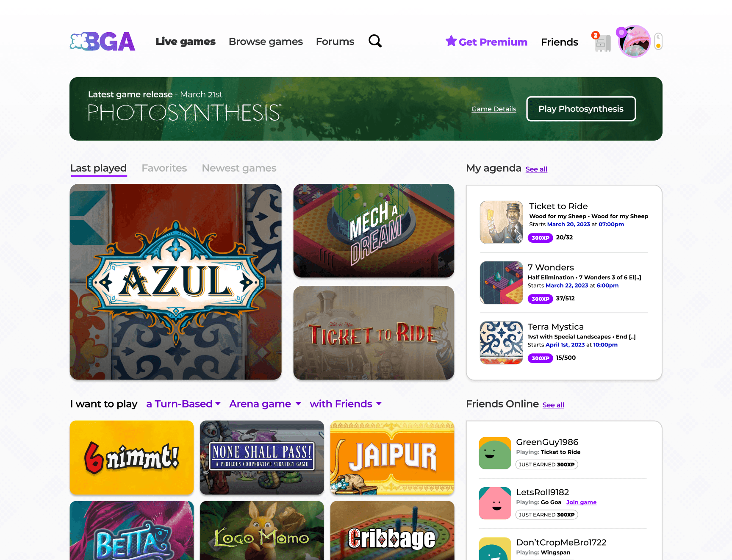
Task: Click the Get Premium star icon
Action: pos(451,41)
